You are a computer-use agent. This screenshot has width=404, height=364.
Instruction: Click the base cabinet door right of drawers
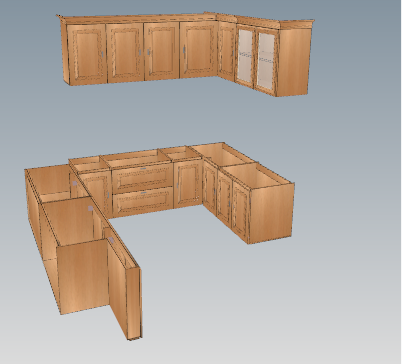[188, 184]
